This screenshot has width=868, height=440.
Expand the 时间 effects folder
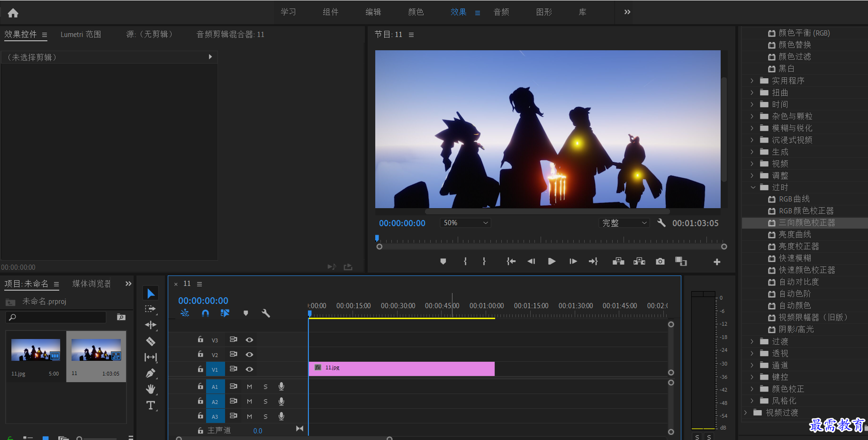click(x=752, y=104)
